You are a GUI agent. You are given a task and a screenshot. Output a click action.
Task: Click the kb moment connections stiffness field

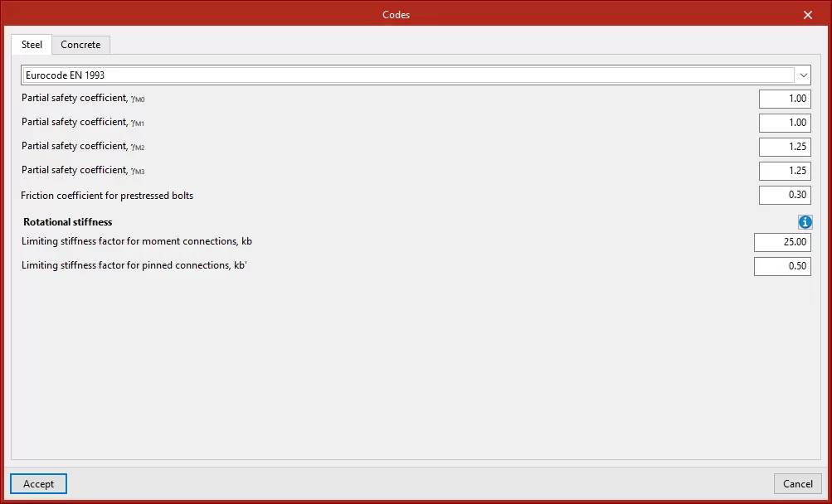(781, 242)
